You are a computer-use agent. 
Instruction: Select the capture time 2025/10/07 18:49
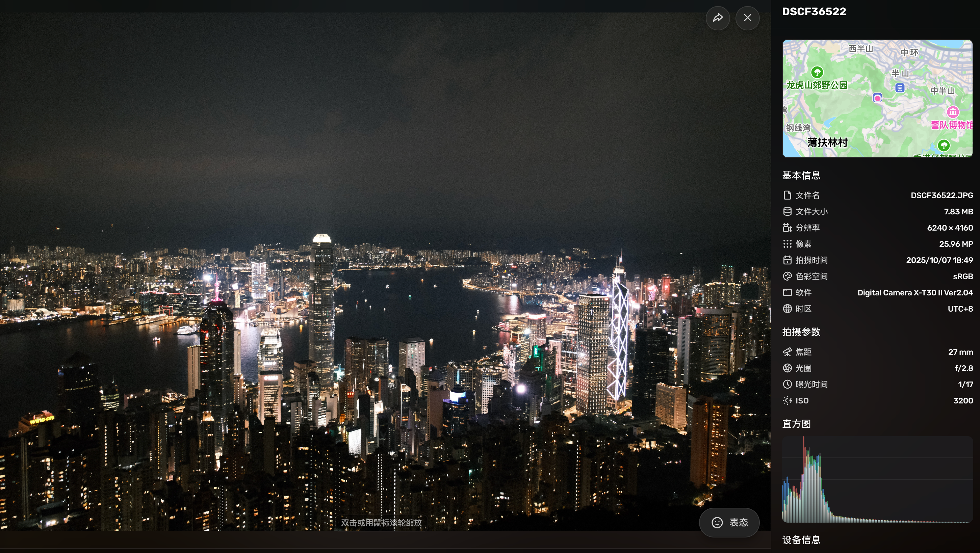click(939, 260)
